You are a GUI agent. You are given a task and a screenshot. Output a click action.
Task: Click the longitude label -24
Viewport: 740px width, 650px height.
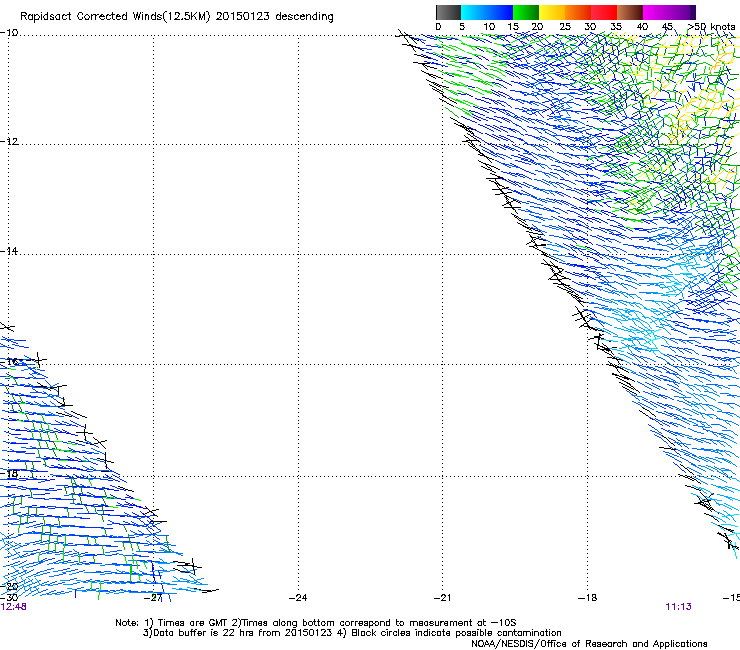298,598
